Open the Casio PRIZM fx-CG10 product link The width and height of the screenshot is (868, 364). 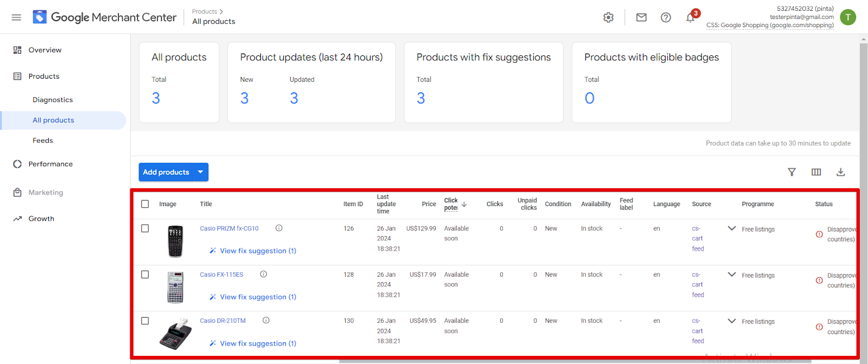pyautogui.click(x=229, y=228)
